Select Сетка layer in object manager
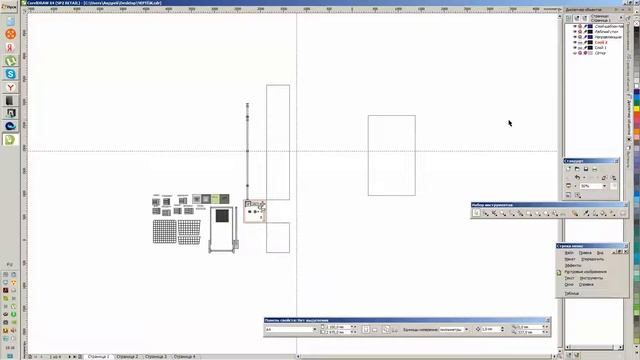The image size is (640, 360). click(600, 53)
